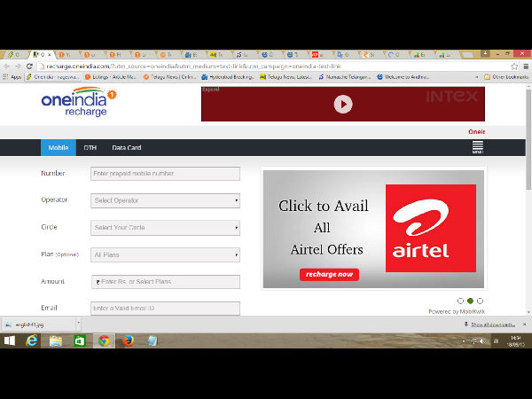Screen dimensions: 532x399
Task: Select the second carousel indicator dot
Action: (x=470, y=301)
